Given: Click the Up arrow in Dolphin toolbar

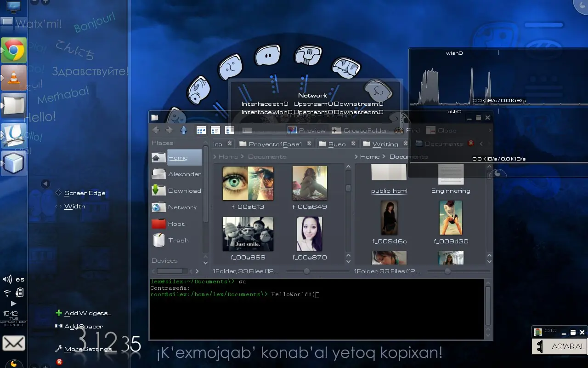Looking at the screenshot, I should pos(184,130).
